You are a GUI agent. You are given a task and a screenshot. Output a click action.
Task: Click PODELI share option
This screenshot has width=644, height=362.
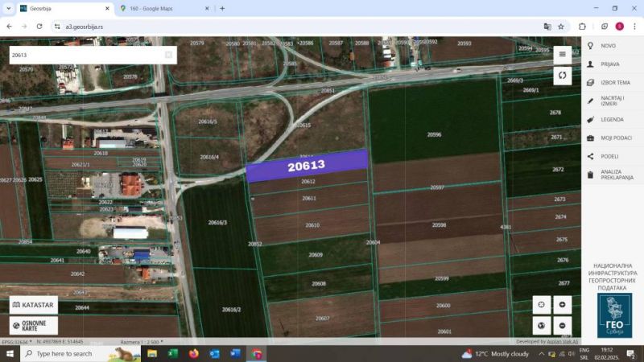pos(609,156)
